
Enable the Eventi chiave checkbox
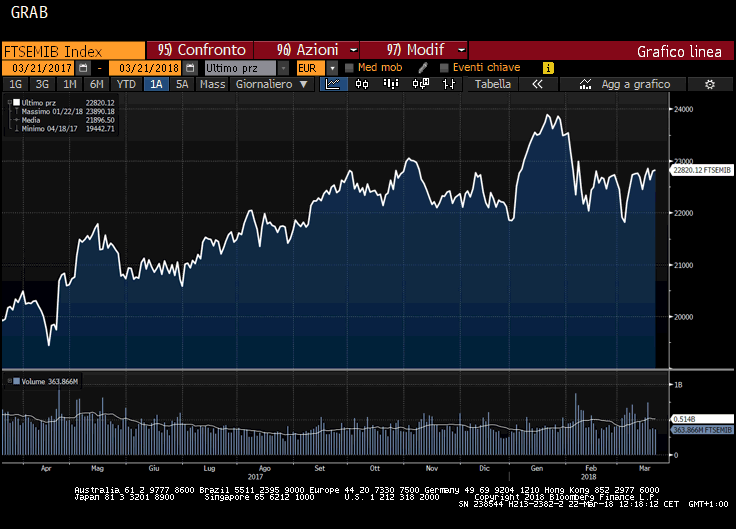(x=444, y=68)
